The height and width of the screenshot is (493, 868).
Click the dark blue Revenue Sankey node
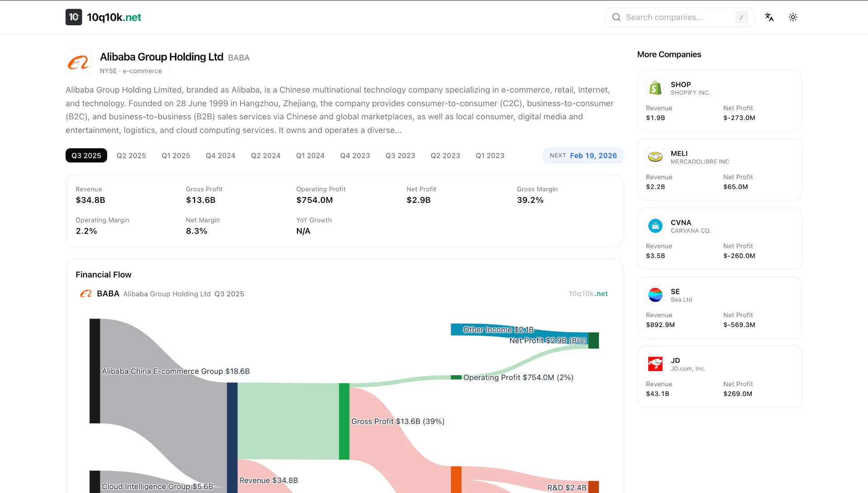pyautogui.click(x=232, y=436)
